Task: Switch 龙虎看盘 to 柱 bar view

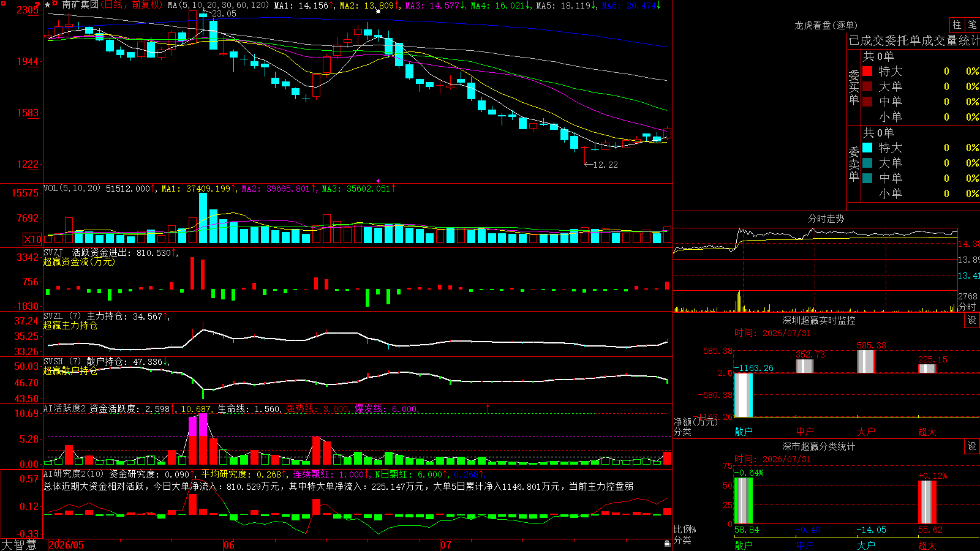Action: 957,25
